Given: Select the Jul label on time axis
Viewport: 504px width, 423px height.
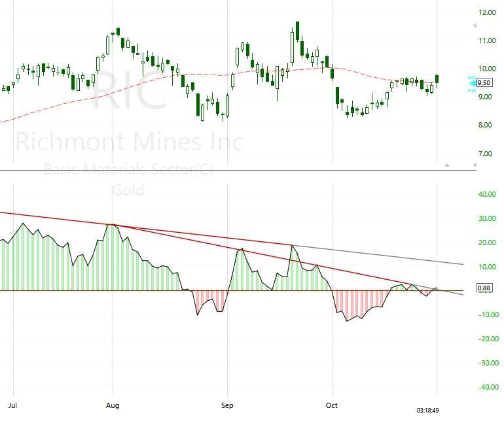Looking at the screenshot, I should [x=12, y=405].
